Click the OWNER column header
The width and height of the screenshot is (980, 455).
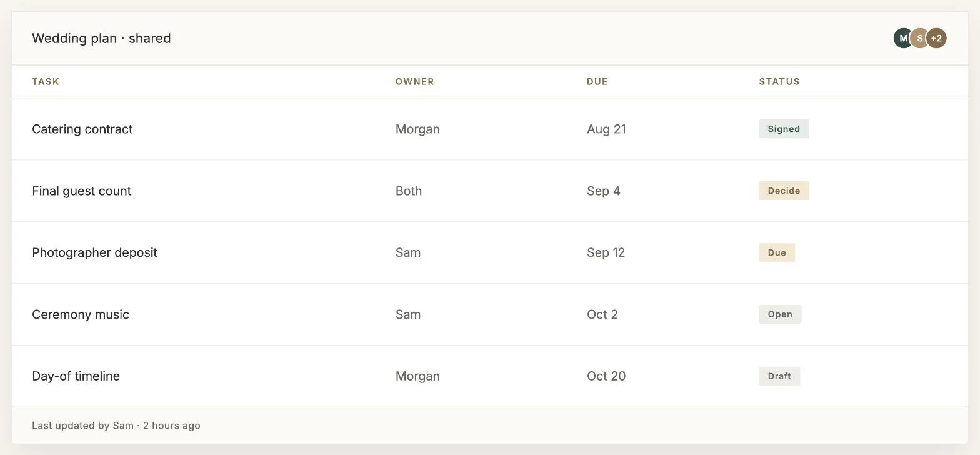[414, 81]
